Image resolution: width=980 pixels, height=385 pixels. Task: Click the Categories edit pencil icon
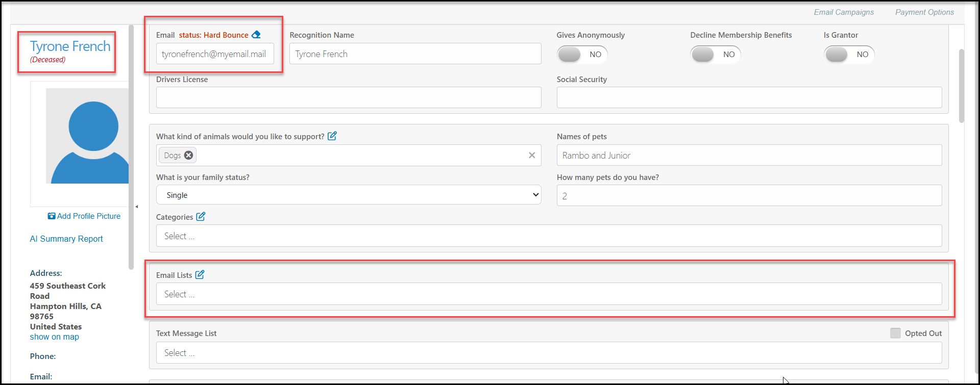pyautogui.click(x=201, y=216)
